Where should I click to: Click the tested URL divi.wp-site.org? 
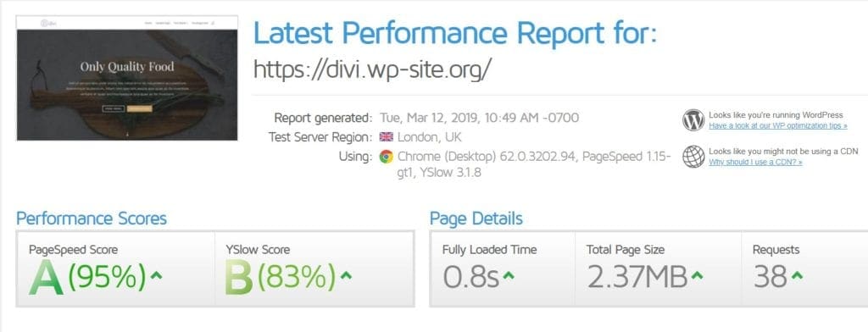tap(372, 69)
